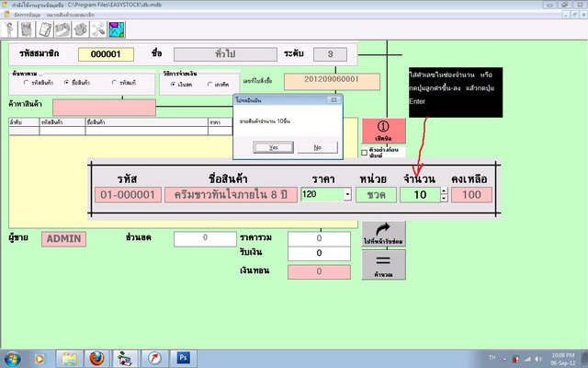This screenshot has width=588, height=368.
Task: Decrease quantity with the spinner down arrow
Action: click(445, 199)
